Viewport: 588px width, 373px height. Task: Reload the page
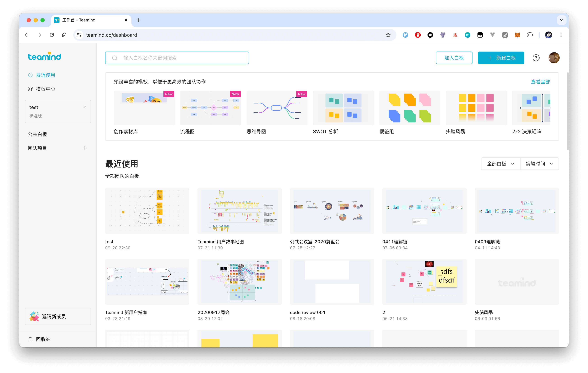pyautogui.click(x=52, y=35)
